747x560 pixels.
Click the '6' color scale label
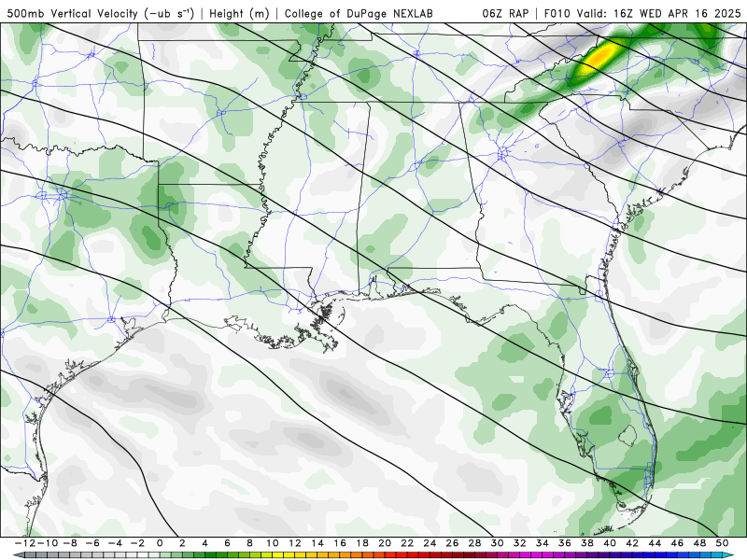click(x=227, y=543)
